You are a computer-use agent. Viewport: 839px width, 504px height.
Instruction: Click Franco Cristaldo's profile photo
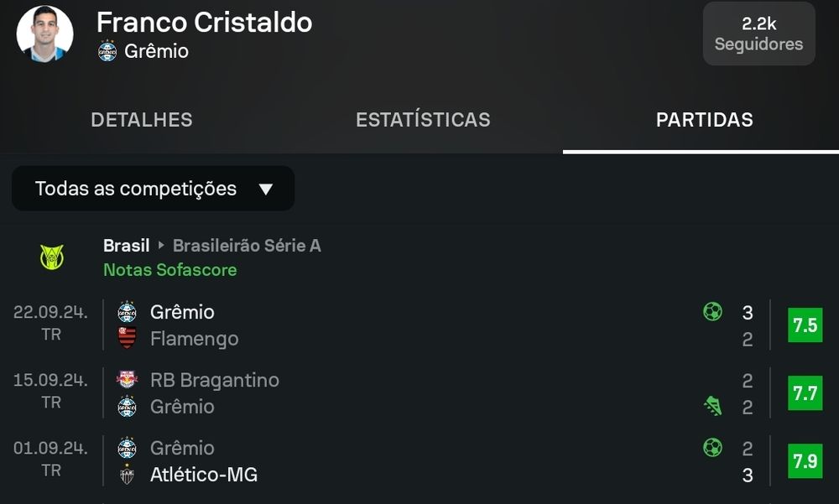(44, 34)
